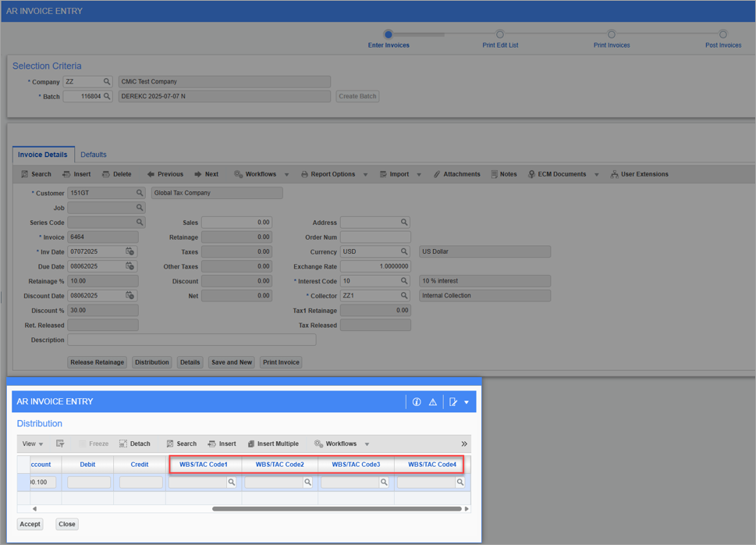Viewport: 756px width, 545px height.
Task: Click warning triangle icon in popup header
Action: point(433,401)
